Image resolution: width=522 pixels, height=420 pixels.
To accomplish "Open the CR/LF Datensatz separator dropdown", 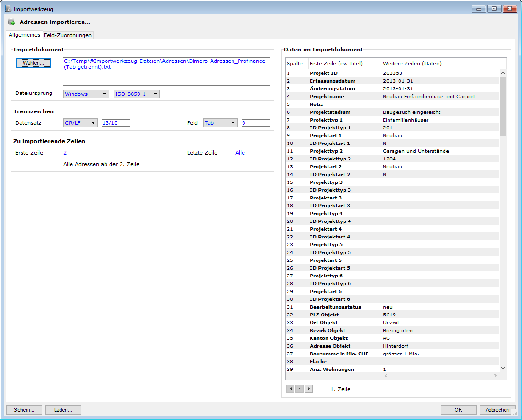I will (80, 123).
